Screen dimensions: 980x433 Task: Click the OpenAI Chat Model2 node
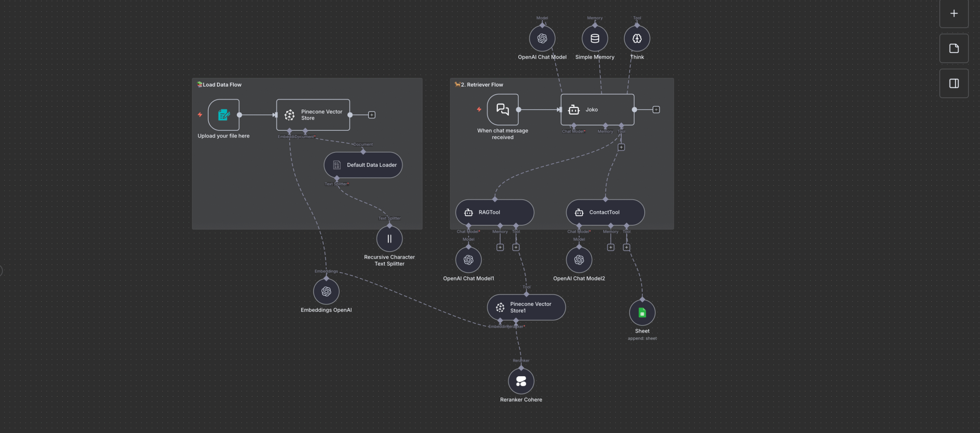tap(579, 260)
